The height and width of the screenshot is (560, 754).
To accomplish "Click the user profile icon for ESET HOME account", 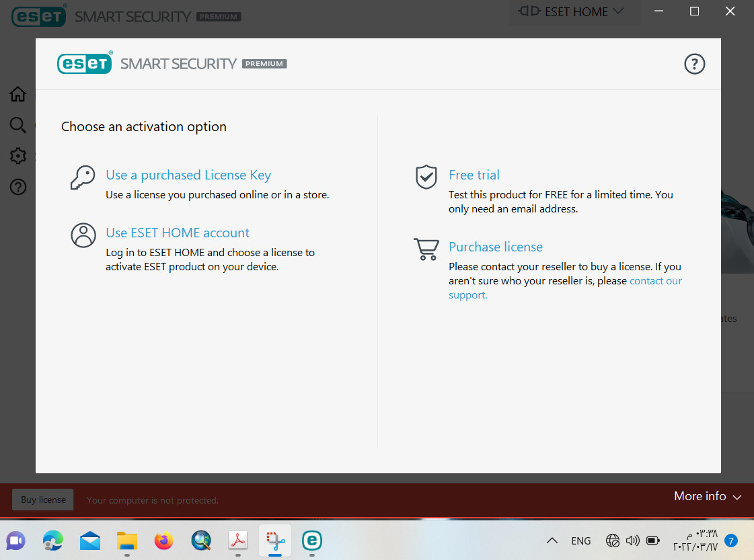I will point(83,235).
